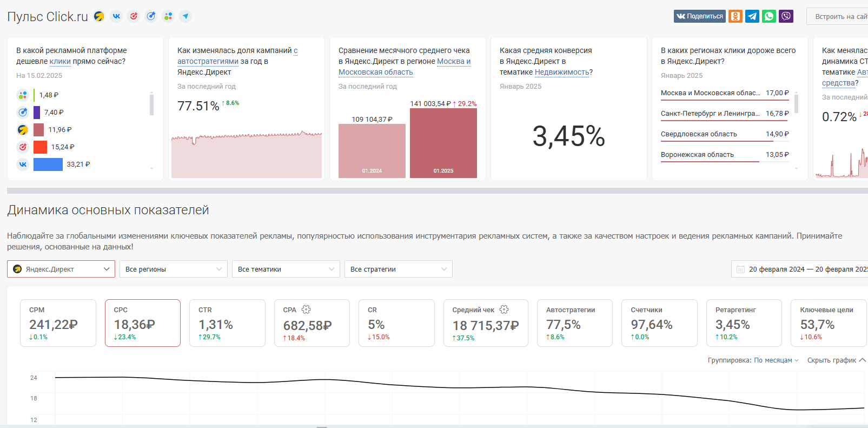Image resolution: width=868 pixels, height=428 pixels.
Task: Share via the blue Telegram share button
Action: 752,16
